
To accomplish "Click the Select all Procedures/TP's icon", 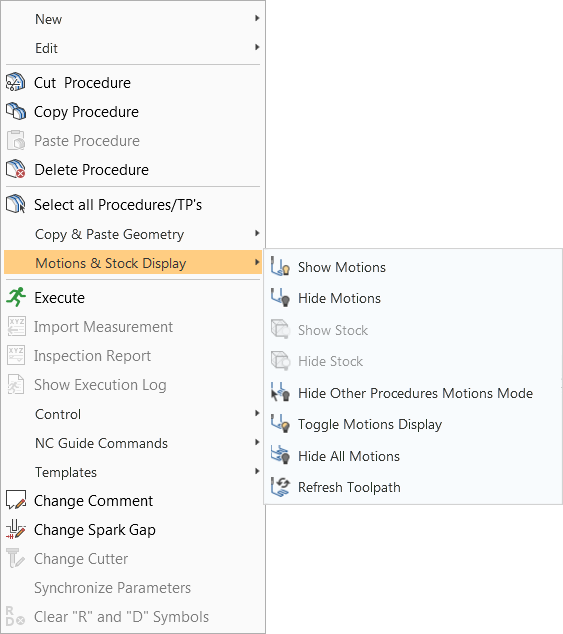I will pyautogui.click(x=16, y=204).
